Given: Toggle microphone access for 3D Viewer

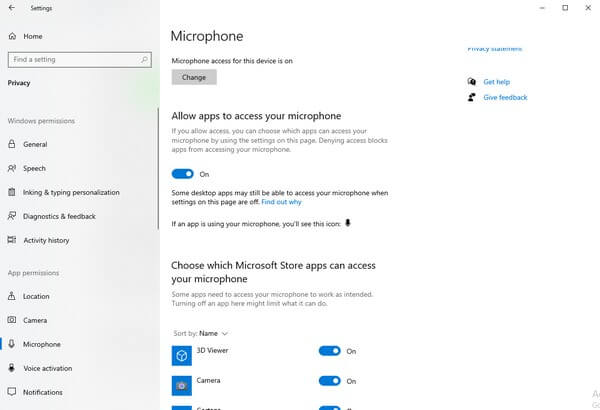Looking at the screenshot, I should click(329, 351).
